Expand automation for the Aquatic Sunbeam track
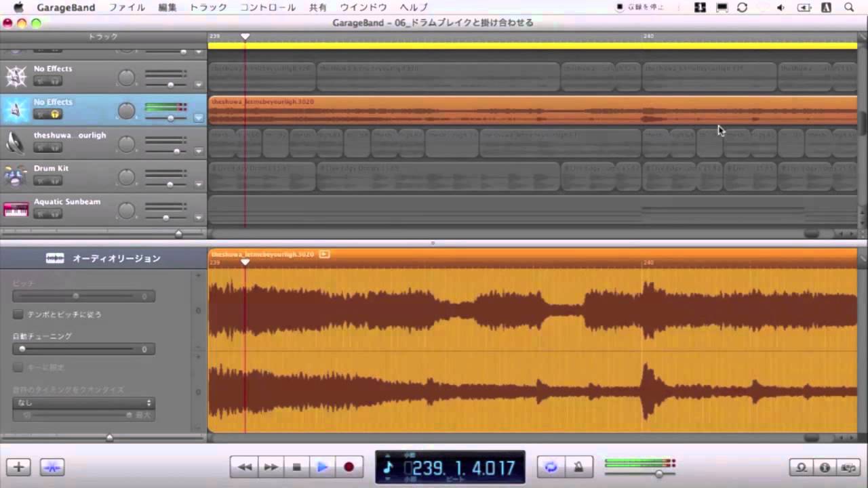This screenshot has height=488, width=868. [199, 218]
